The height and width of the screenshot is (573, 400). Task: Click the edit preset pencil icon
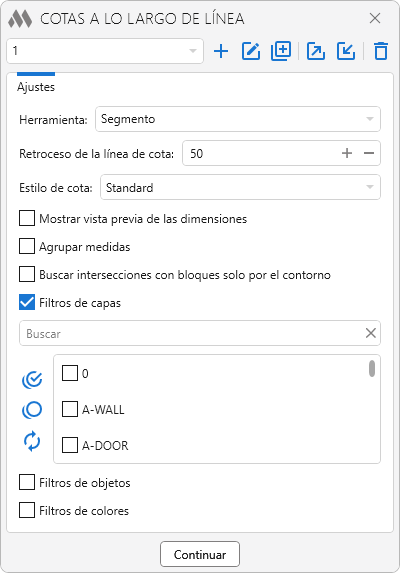(x=251, y=51)
